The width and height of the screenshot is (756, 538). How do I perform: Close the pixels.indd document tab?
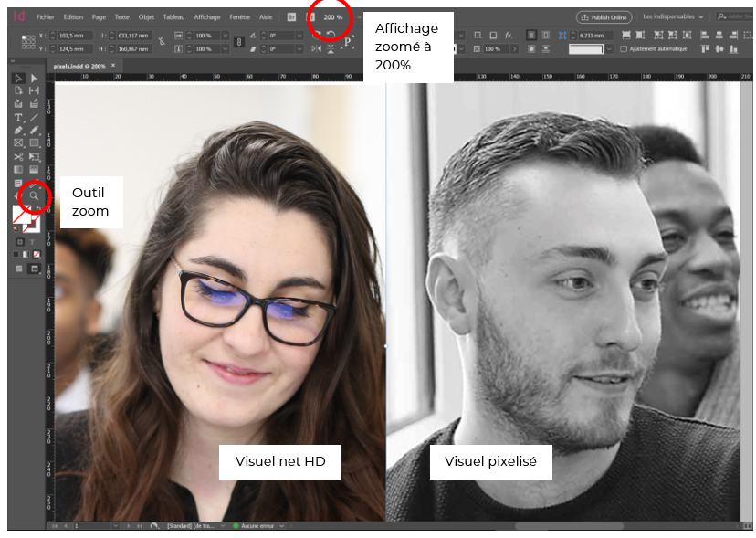tap(113, 66)
